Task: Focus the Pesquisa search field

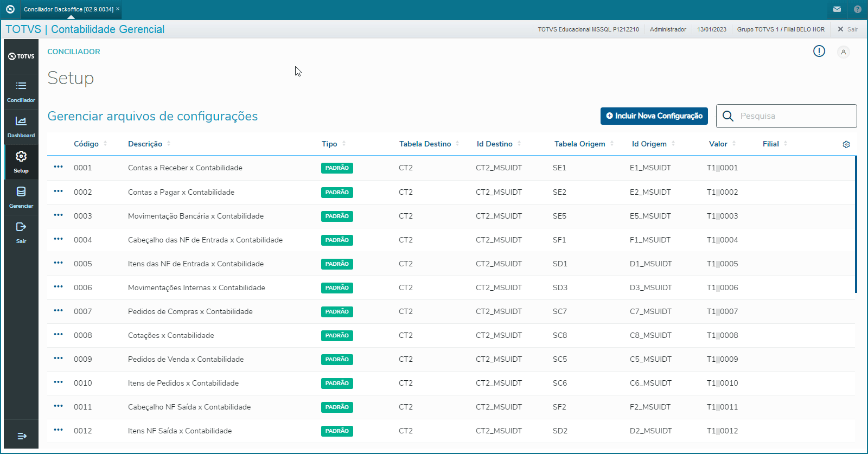Action: pyautogui.click(x=787, y=116)
